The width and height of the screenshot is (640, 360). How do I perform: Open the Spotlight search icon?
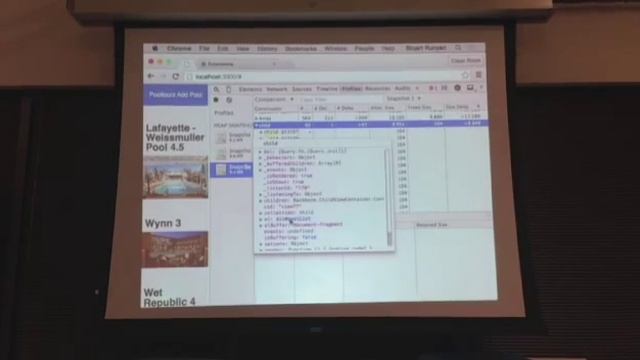click(x=458, y=48)
